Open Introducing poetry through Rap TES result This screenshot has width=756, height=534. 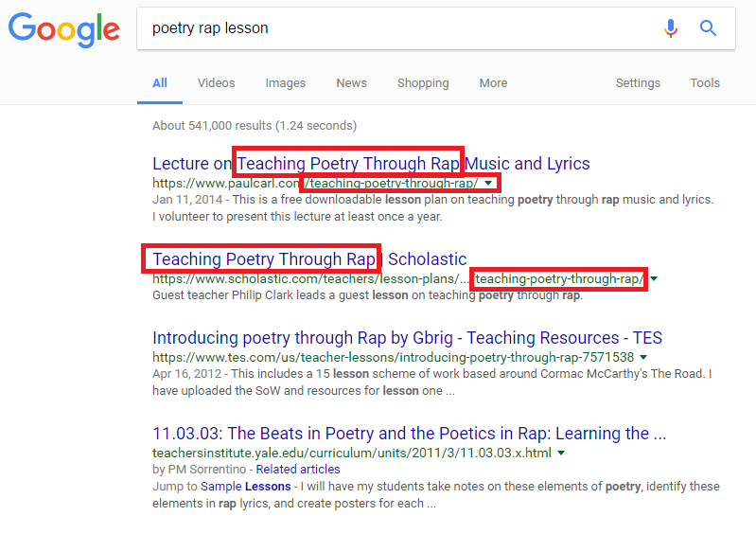coord(408,338)
